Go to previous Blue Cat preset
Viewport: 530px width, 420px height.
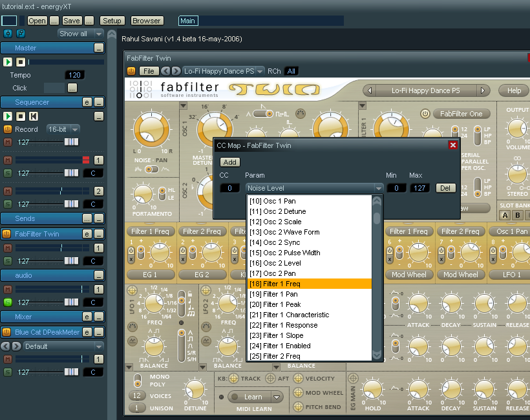[5, 346]
